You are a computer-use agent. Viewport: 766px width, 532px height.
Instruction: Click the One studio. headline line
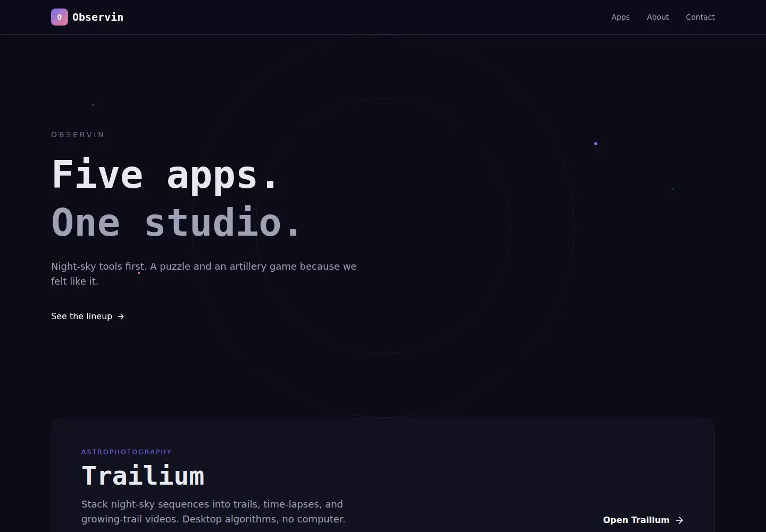[177, 222]
